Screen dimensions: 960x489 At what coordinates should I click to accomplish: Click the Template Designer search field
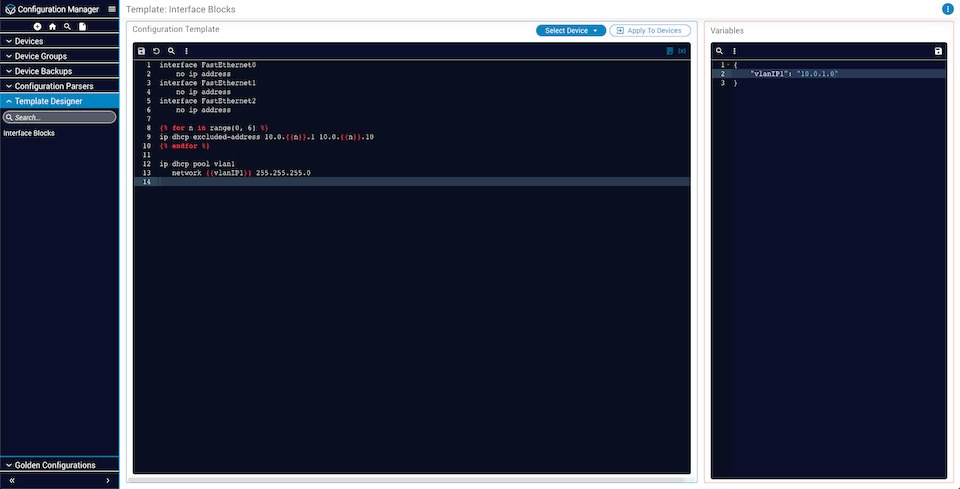pos(60,117)
